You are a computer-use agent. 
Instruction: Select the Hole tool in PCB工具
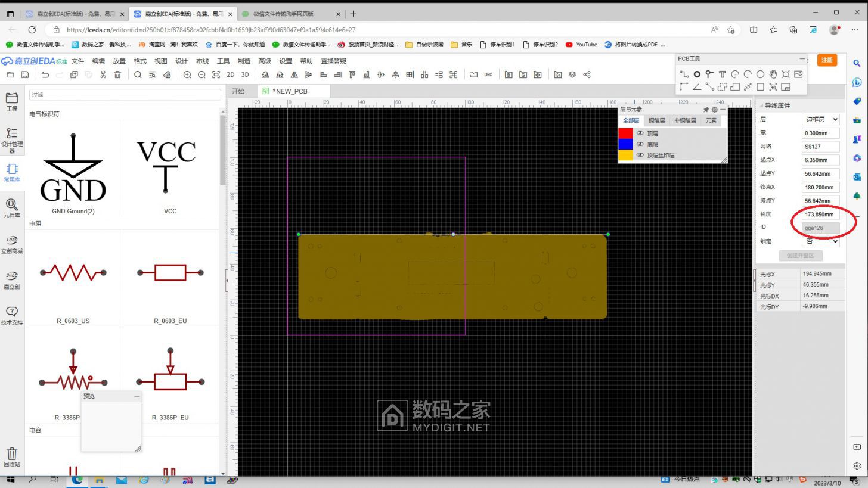point(786,74)
